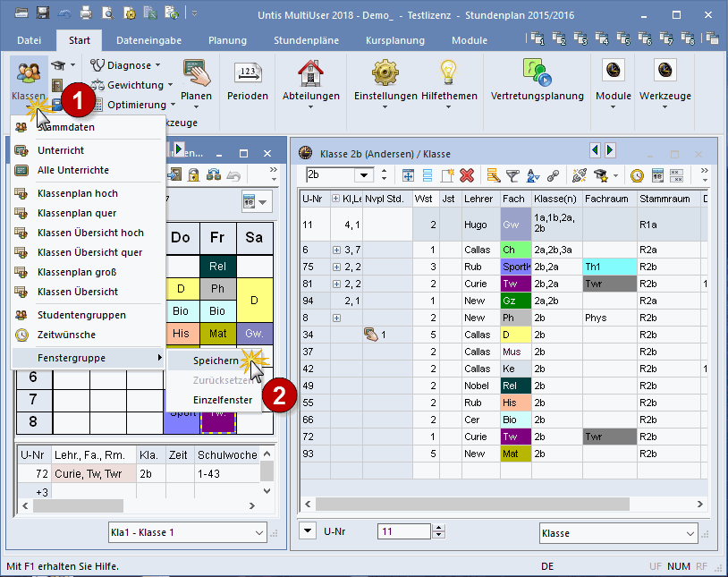Open the filter funnel in Klasse window
The width and height of the screenshot is (728, 577).
(x=512, y=175)
